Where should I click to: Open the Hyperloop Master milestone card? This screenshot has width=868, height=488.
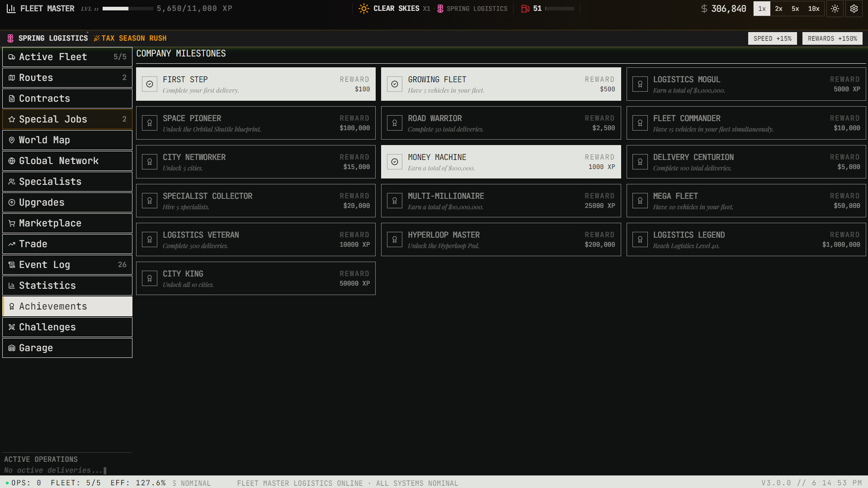pyautogui.click(x=500, y=239)
